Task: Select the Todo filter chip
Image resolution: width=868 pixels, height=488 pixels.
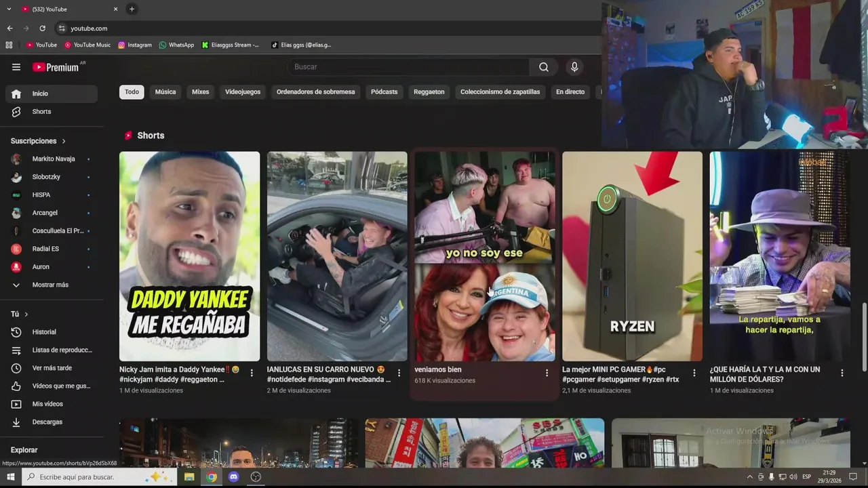Action: click(x=132, y=92)
